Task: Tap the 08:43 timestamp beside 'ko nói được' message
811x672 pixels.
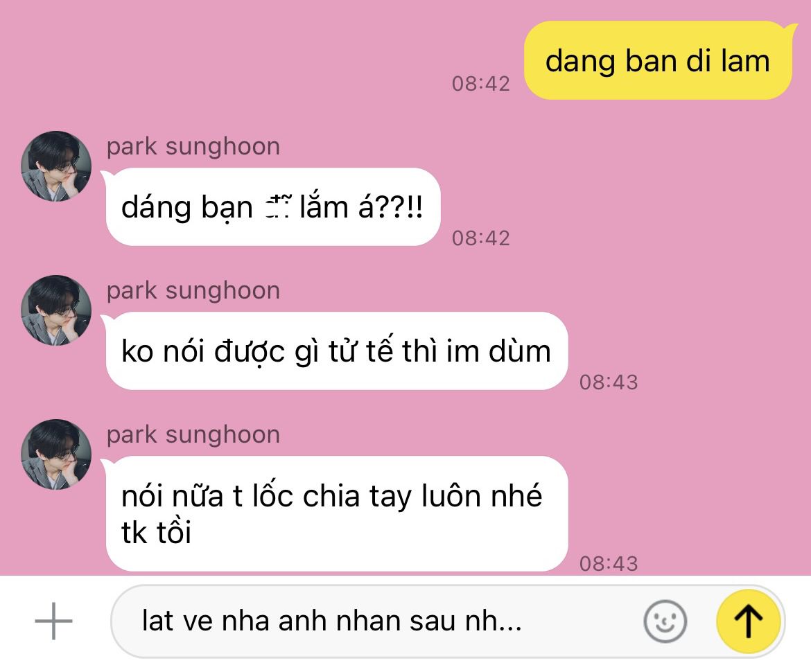Action: (609, 382)
